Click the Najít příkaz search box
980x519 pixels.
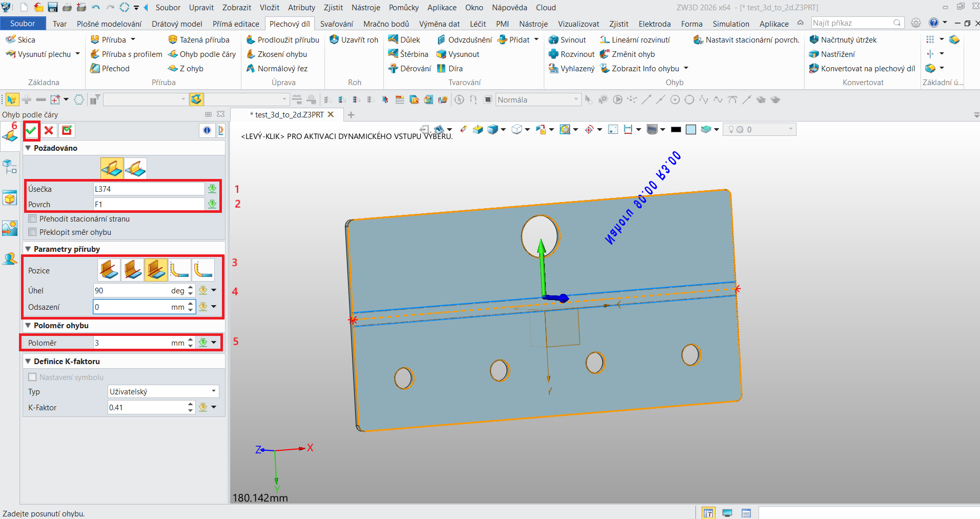[x=857, y=23]
